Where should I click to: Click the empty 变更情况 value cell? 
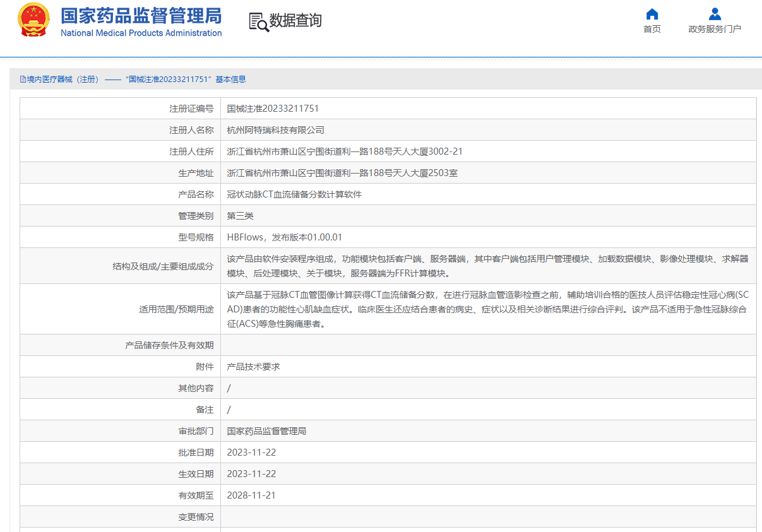click(487, 517)
